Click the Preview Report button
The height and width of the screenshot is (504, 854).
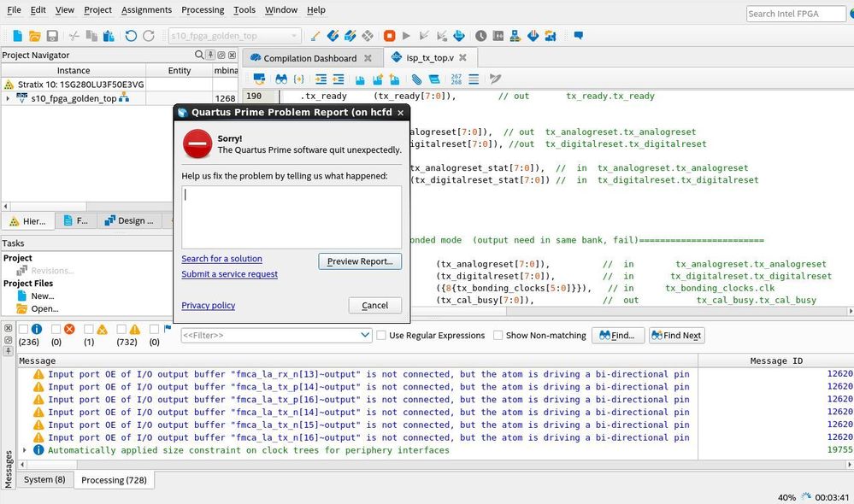pos(360,261)
